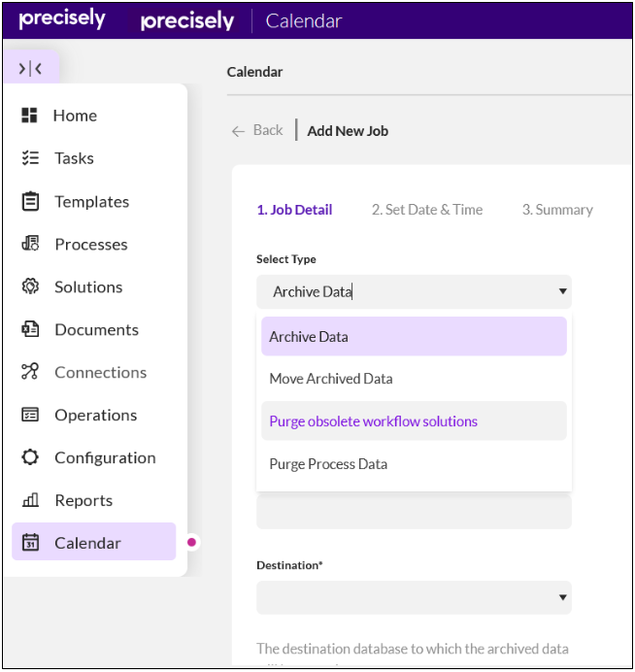635x672 pixels.
Task: Open the Tasks menu item
Action: (74, 158)
